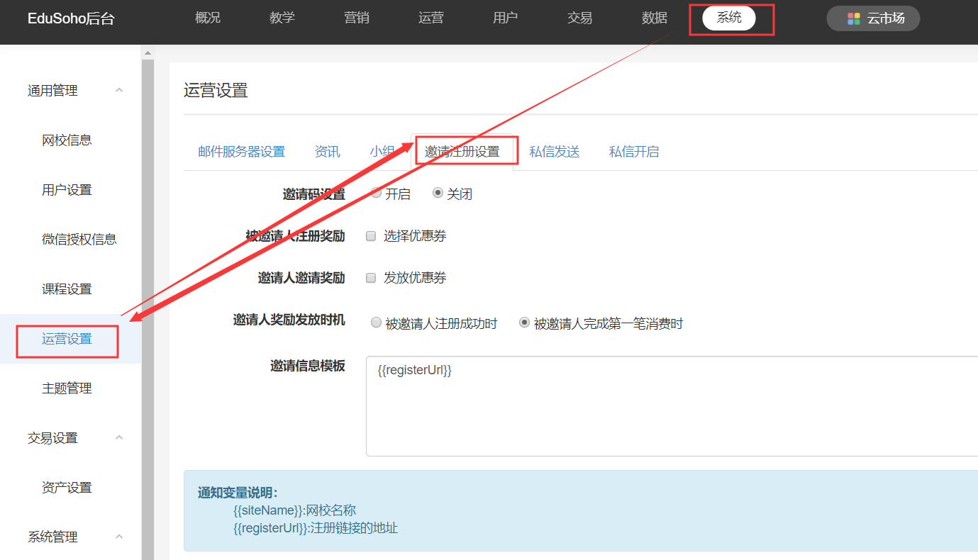Click inside the 邀请信息模板 text area

coord(667,411)
